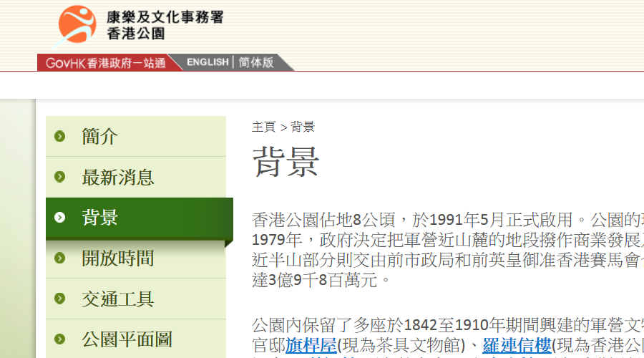This screenshot has width=644, height=358.
Task: Open the GovHK 香港政府一站通 link
Action: [x=105, y=63]
